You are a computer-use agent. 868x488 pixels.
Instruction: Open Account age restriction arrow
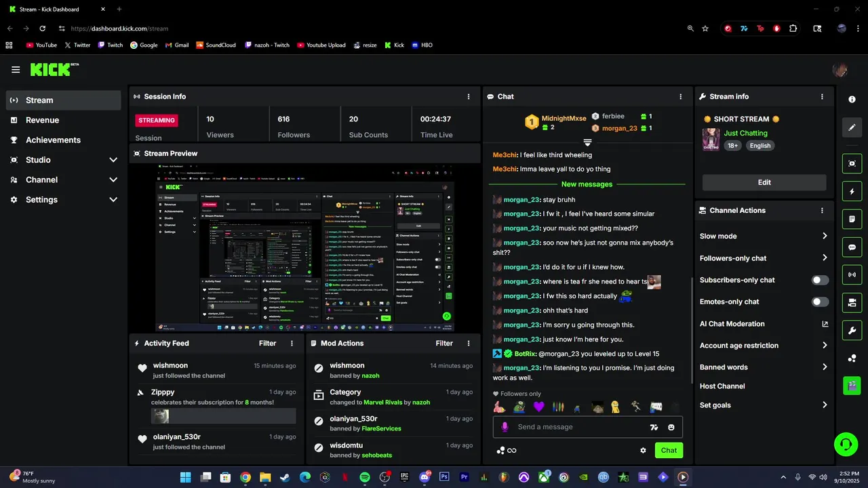tap(825, 345)
